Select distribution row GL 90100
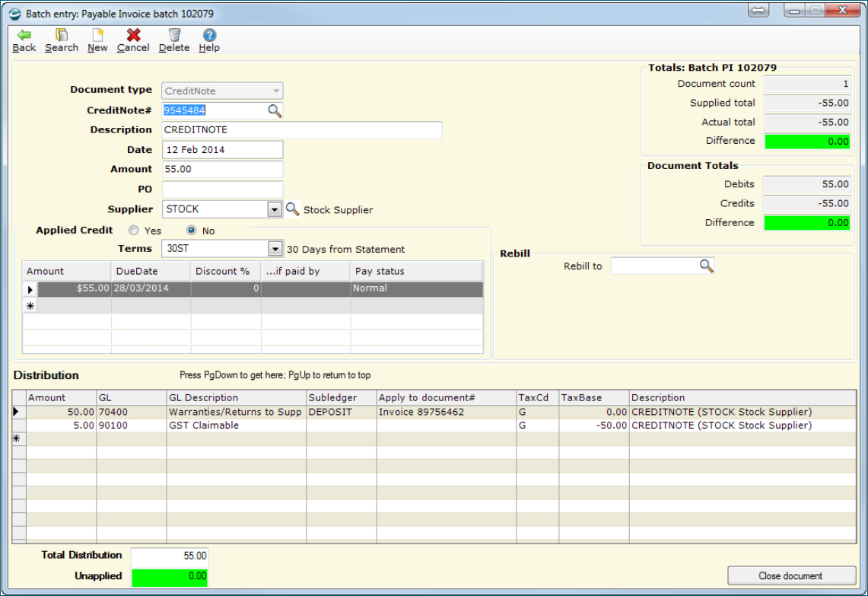The height and width of the screenshot is (596, 868). point(434,425)
